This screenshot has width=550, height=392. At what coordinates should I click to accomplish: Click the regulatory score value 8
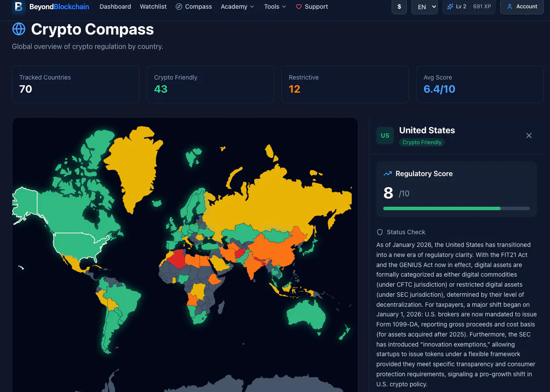[388, 193]
